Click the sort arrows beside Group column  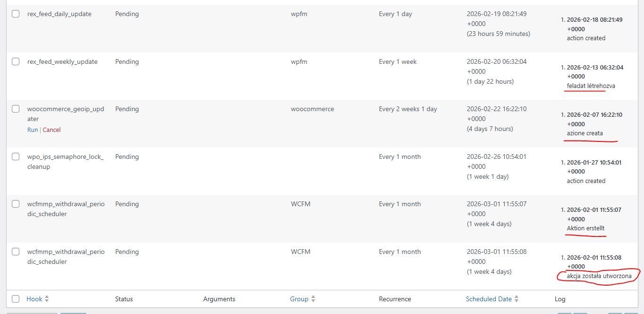tap(313, 299)
